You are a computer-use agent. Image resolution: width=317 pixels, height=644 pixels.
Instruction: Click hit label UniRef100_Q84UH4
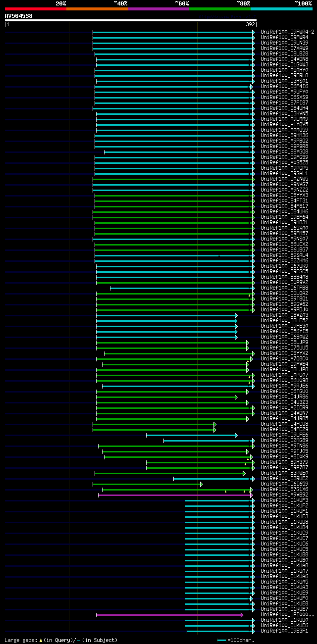pos(284,108)
